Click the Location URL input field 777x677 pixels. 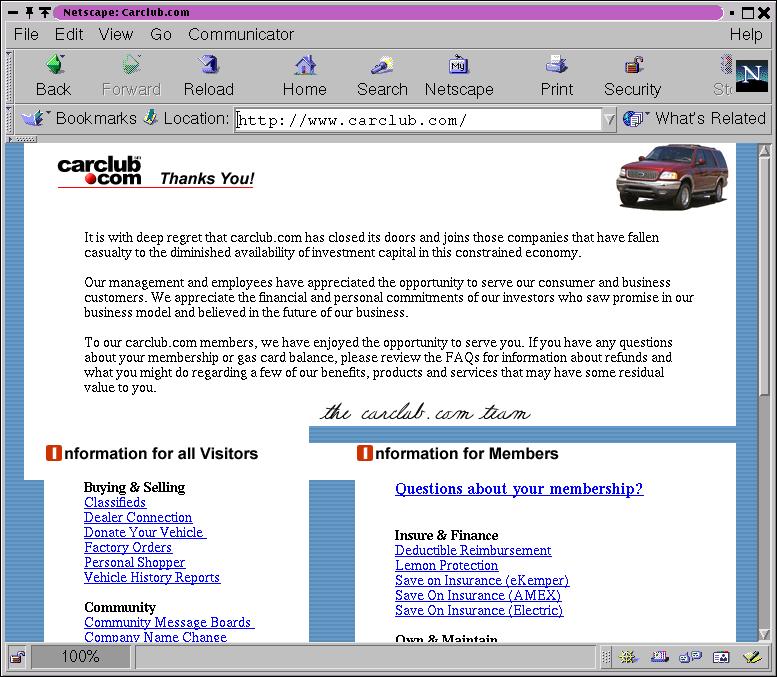pos(417,119)
